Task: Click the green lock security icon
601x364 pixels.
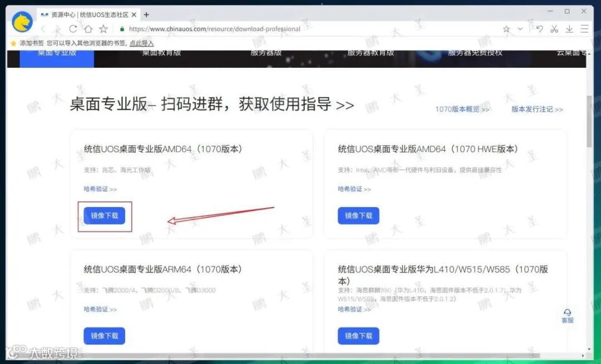Action: (122, 29)
